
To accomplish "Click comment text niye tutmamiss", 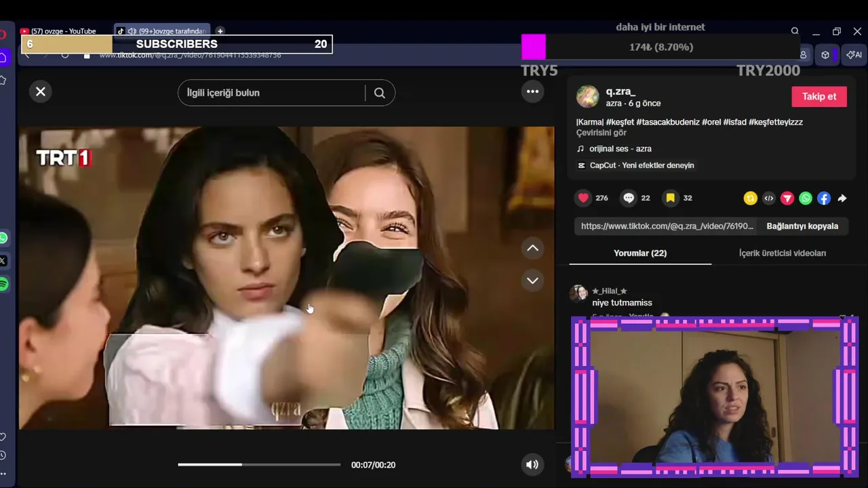I will [x=622, y=303].
